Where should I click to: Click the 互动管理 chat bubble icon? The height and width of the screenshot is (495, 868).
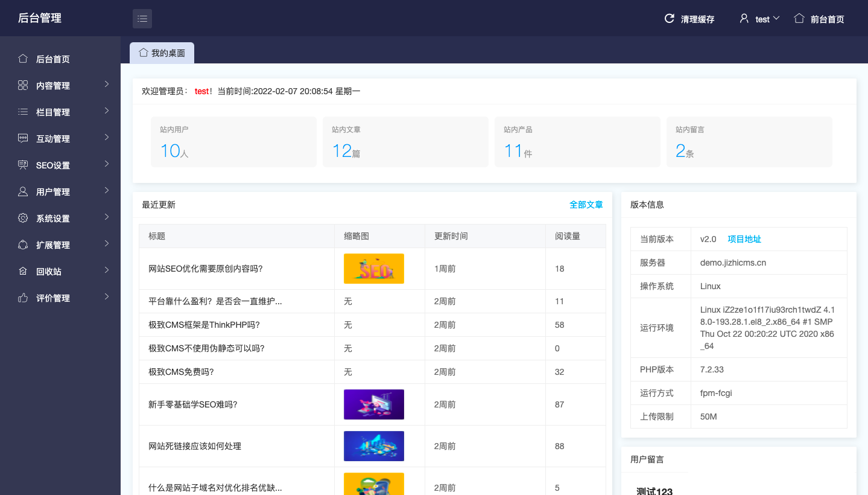tap(23, 138)
